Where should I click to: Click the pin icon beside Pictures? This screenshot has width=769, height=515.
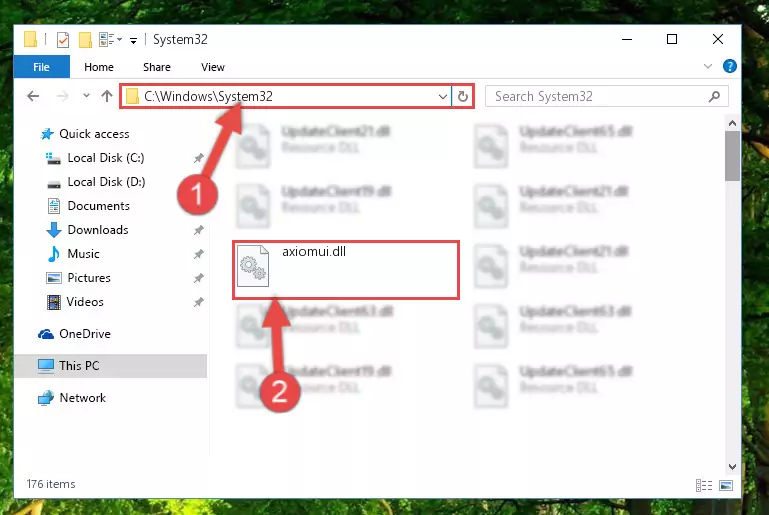pyautogui.click(x=199, y=278)
